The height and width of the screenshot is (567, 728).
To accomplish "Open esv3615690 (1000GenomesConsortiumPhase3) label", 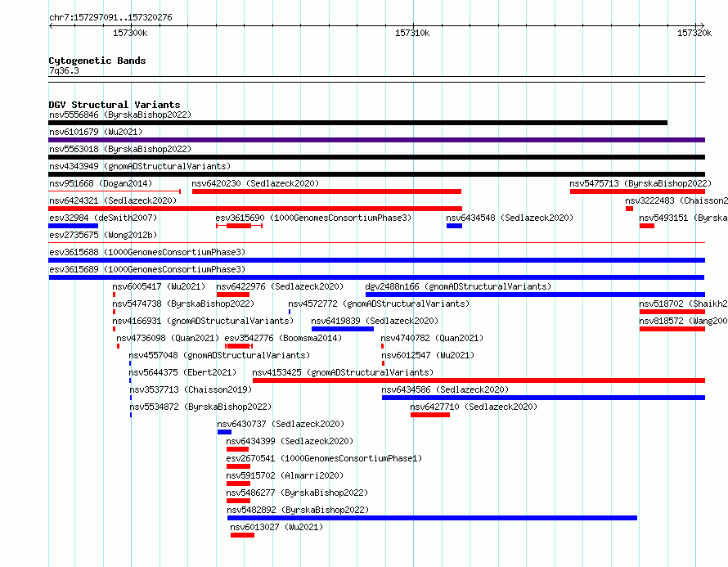I will (x=313, y=218).
